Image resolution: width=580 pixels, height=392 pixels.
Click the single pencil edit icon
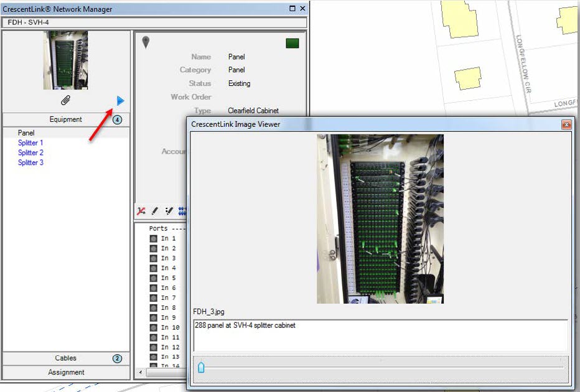[155, 211]
